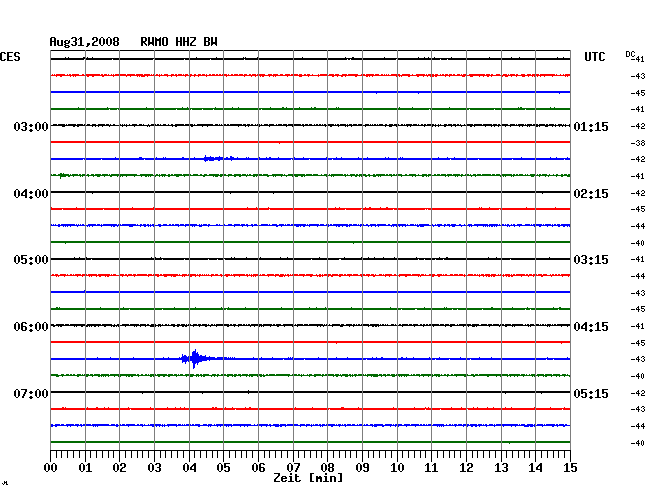
Task: Select the 05:00 local time label
Action: coord(31,260)
